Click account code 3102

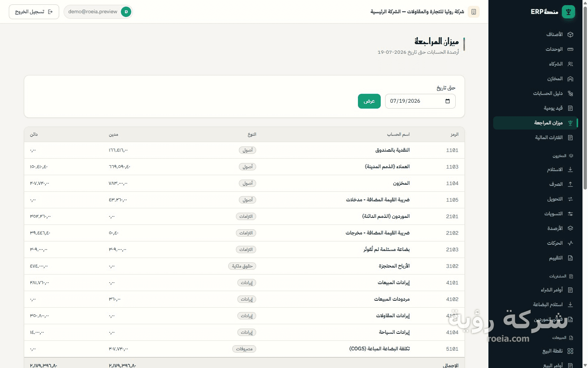tap(452, 266)
